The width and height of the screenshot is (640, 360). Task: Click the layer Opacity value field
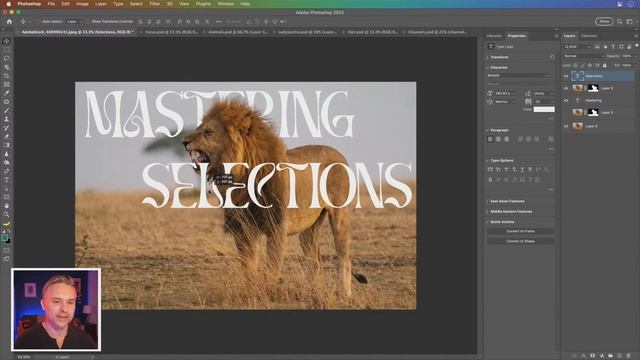click(x=628, y=56)
